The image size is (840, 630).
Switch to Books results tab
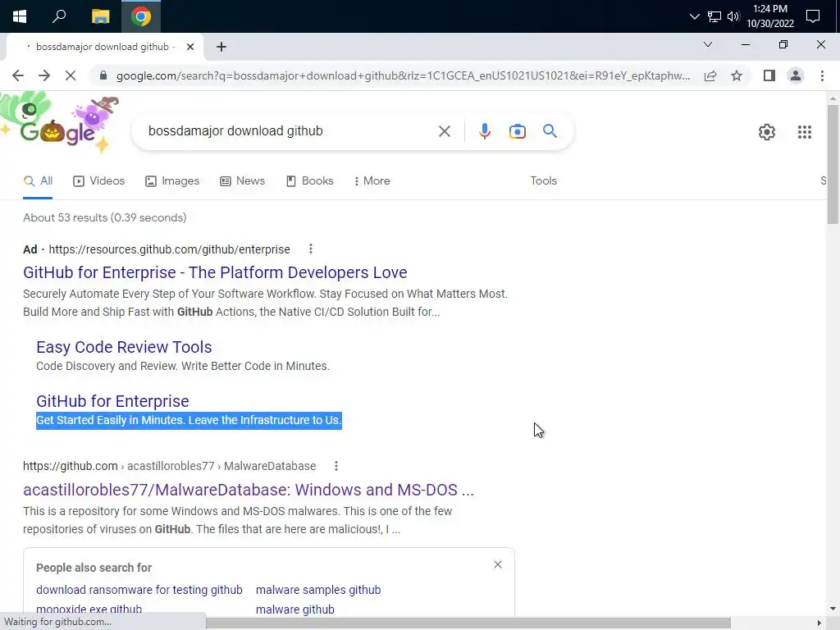310,181
